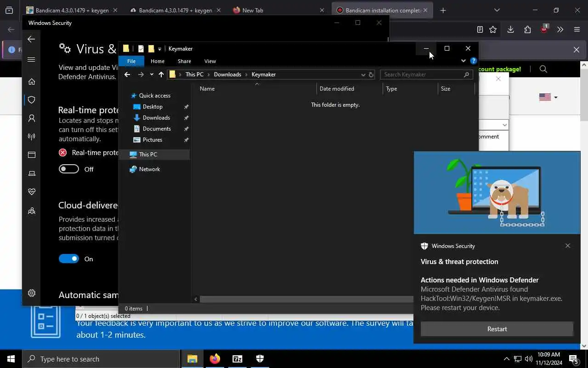Viewport: 588px width, 368px height.
Task: Open address bar previous locations dropdown
Action: (x=363, y=75)
